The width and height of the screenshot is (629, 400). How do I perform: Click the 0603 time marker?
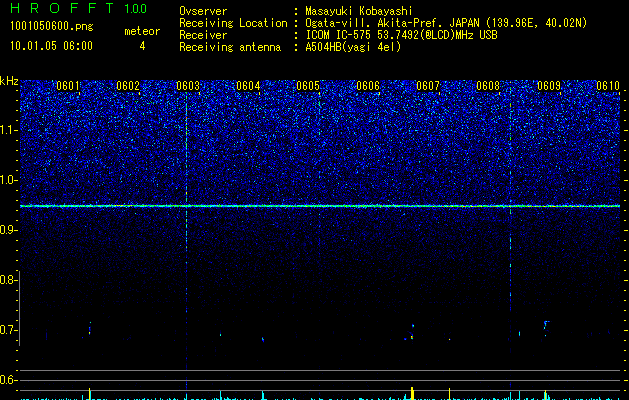pos(188,86)
